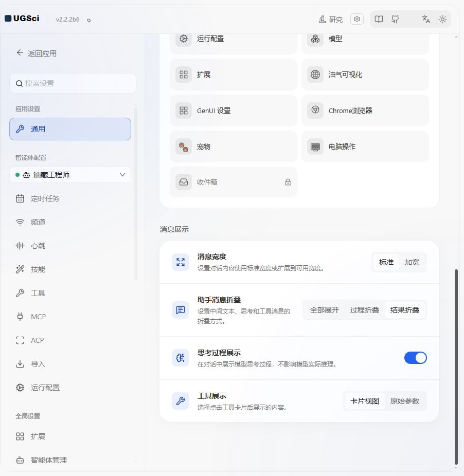Select 全部展开 folding option
The width and height of the screenshot is (464, 476).
[x=324, y=310]
